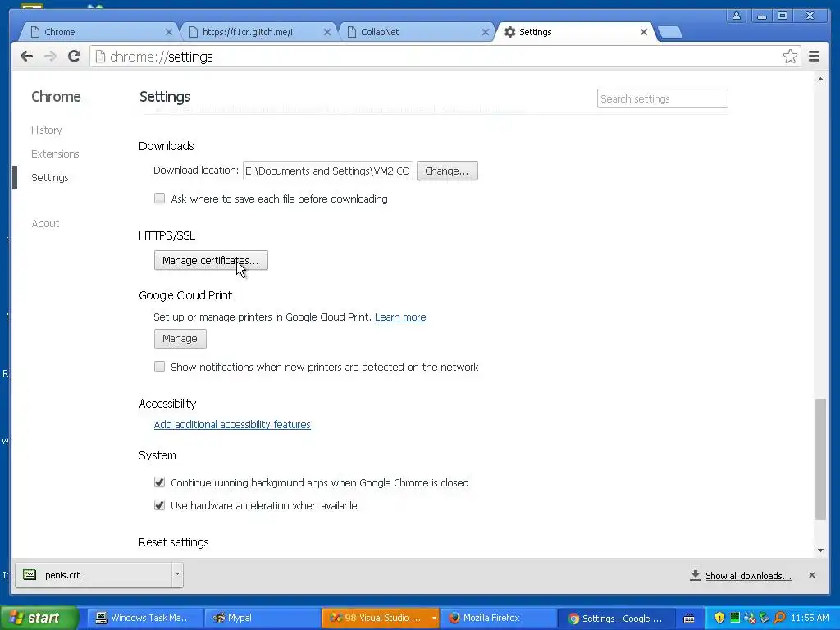Click the Manage certificates button
The image size is (840, 630).
point(211,260)
